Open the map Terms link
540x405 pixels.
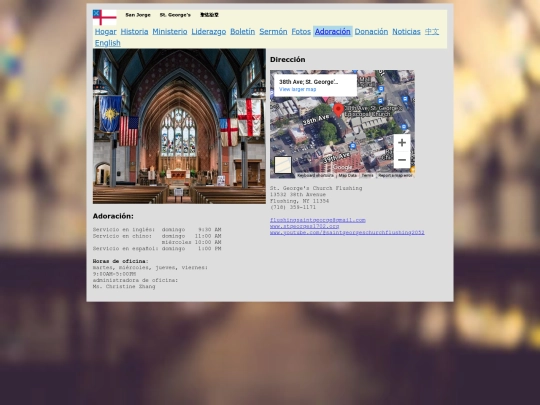pos(367,175)
